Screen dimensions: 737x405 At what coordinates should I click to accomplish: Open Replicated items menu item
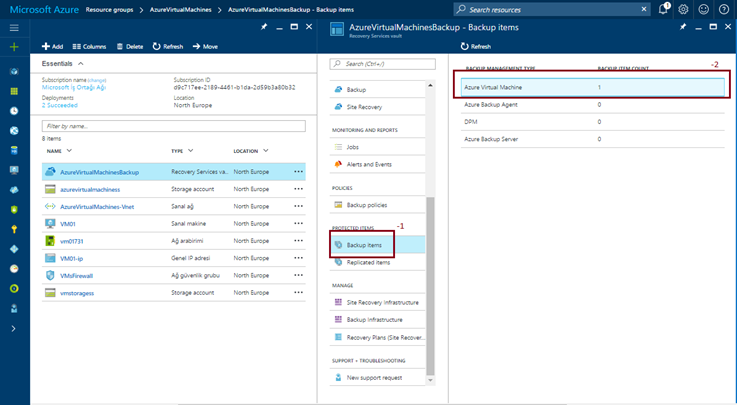[x=377, y=262]
